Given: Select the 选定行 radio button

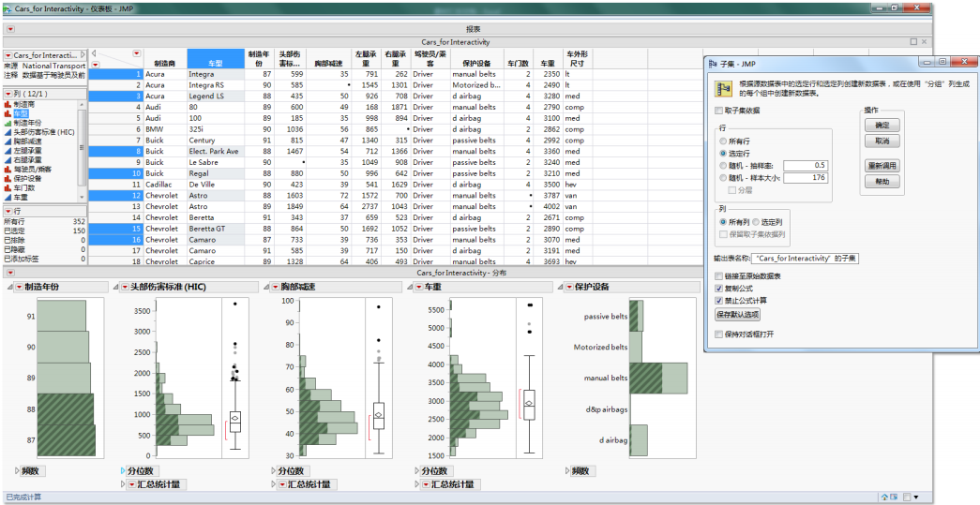Looking at the screenshot, I should click(x=723, y=154).
